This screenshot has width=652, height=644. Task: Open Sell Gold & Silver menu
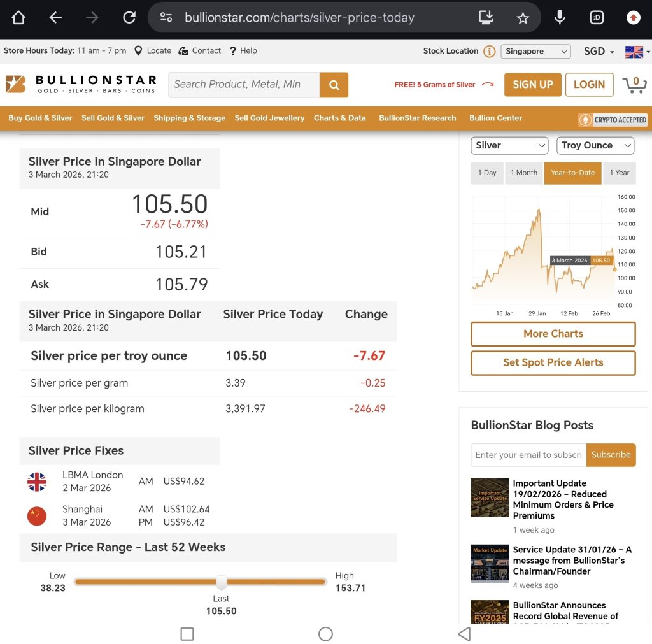tap(113, 118)
